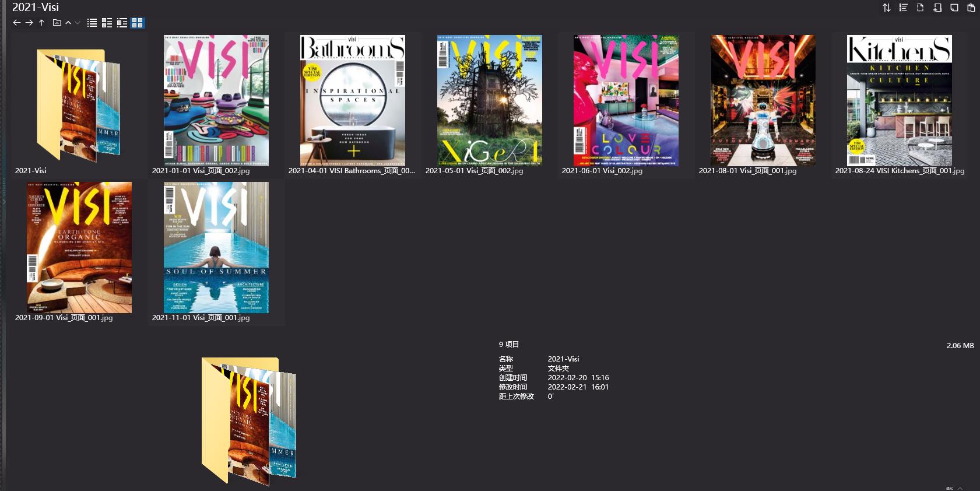Click the 文件夹 type value
980x491 pixels.
(558, 369)
